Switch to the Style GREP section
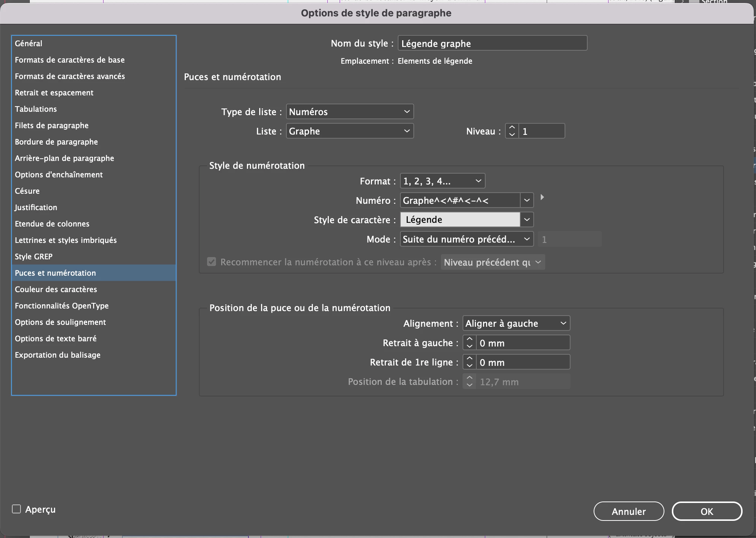The height and width of the screenshot is (538, 756). point(34,256)
